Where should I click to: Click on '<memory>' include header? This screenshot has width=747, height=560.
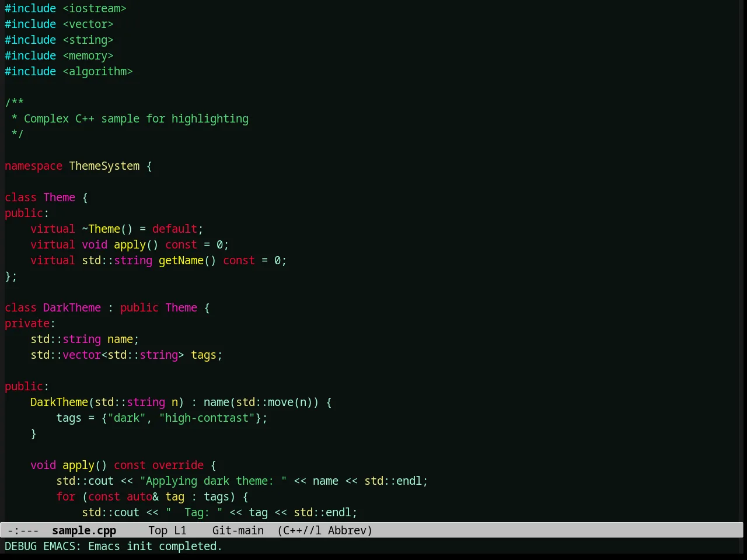(88, 55)
